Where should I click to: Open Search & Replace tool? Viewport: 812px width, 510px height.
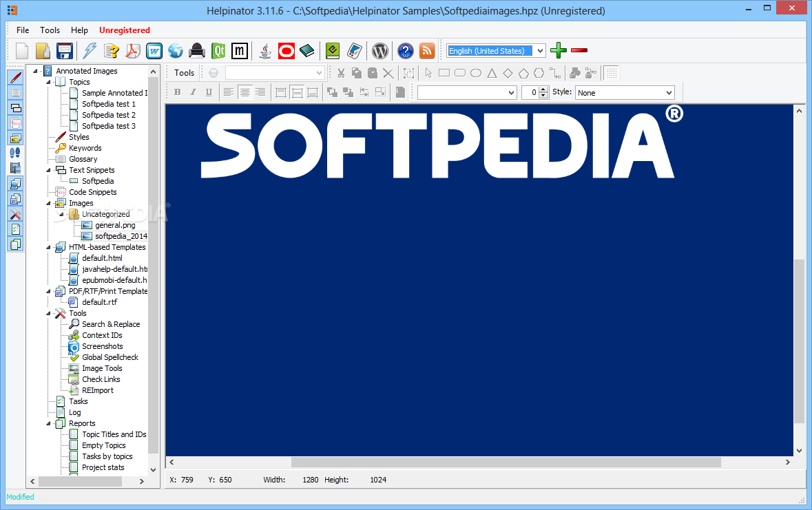pyautogui.click(x=111, y=324)
